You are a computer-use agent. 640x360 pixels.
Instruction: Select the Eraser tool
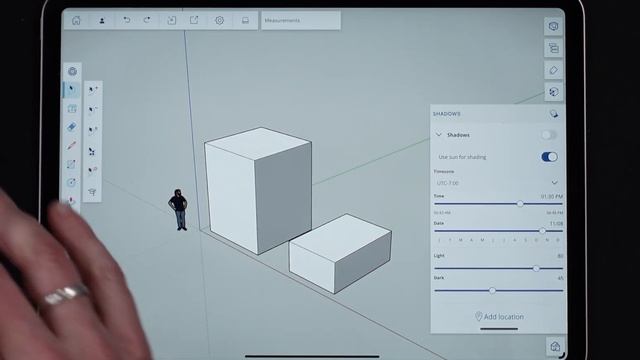(x=71, y=127)
